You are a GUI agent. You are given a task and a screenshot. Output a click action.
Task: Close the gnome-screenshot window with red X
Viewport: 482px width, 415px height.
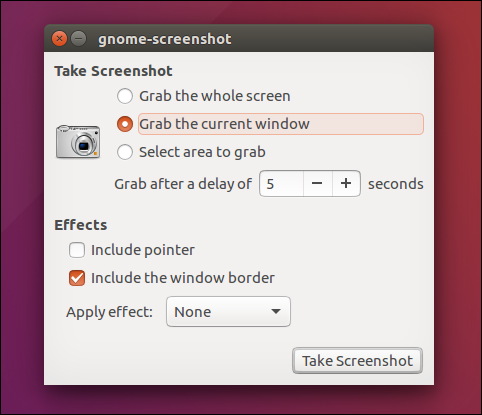pos(59,39)
